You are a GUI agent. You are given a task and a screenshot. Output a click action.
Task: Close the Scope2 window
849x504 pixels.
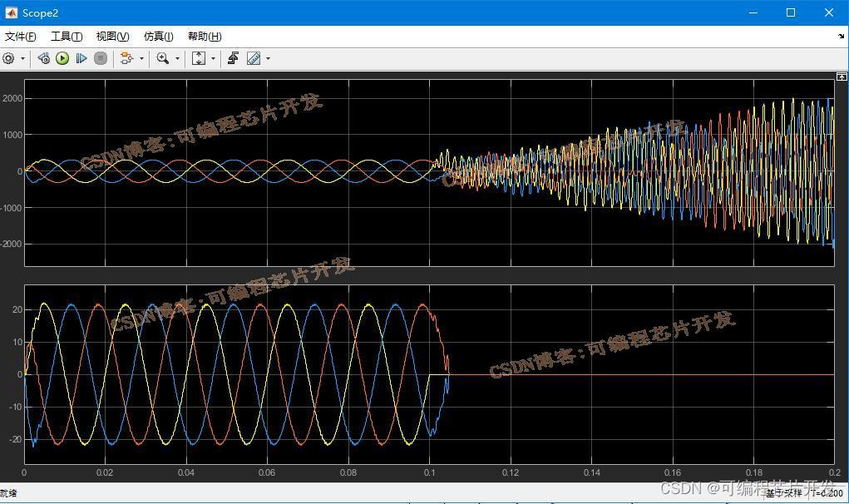pyautogui.click(x=829, y=12)
